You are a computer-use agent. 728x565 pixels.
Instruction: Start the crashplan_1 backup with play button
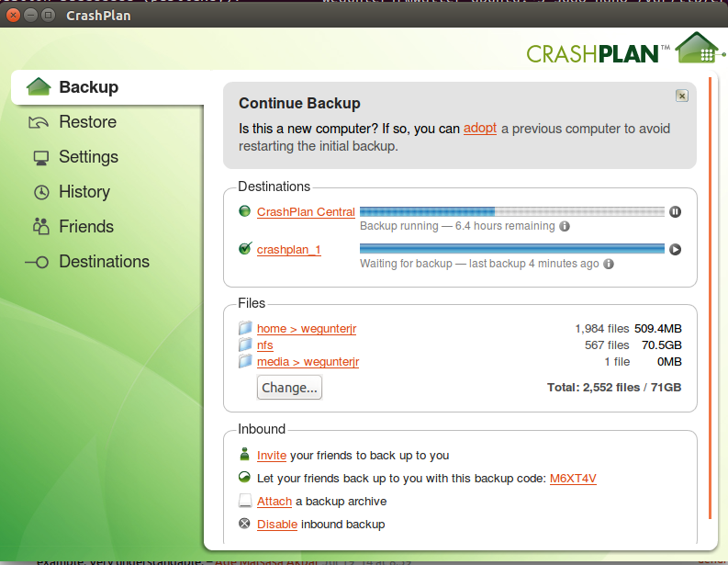(675, 250)
